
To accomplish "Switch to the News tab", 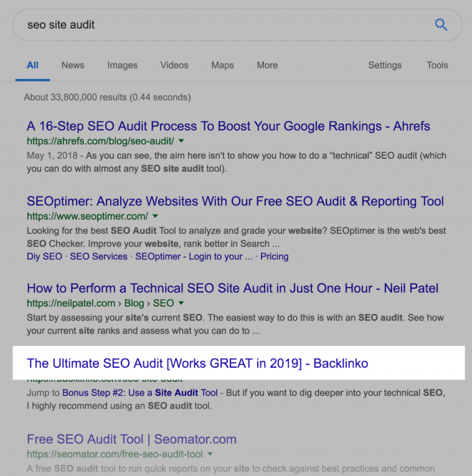I will tap(73, 65).
